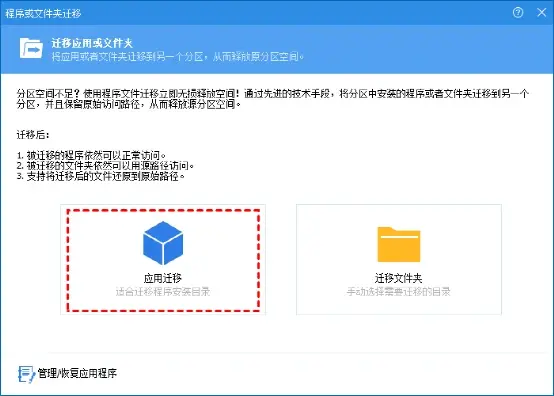Click line 2. 被迁移的文件夹依然可以用源路径访问
Image resolution: width=554 pixels, height=396 pixels.
point(105,166)
